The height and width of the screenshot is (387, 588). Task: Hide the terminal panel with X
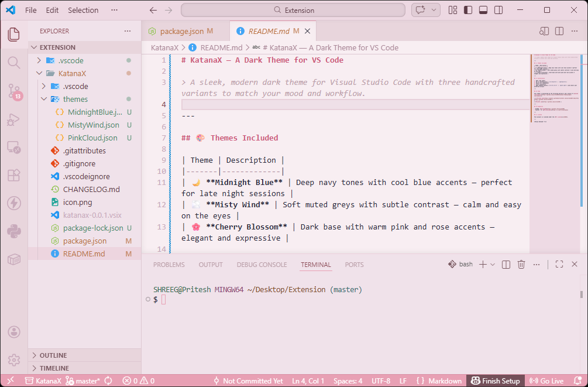point(575,264)
